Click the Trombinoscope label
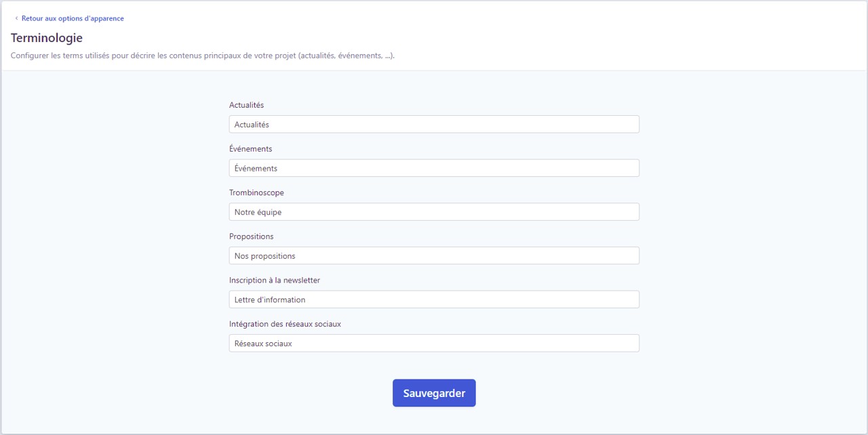 point(257,192)
